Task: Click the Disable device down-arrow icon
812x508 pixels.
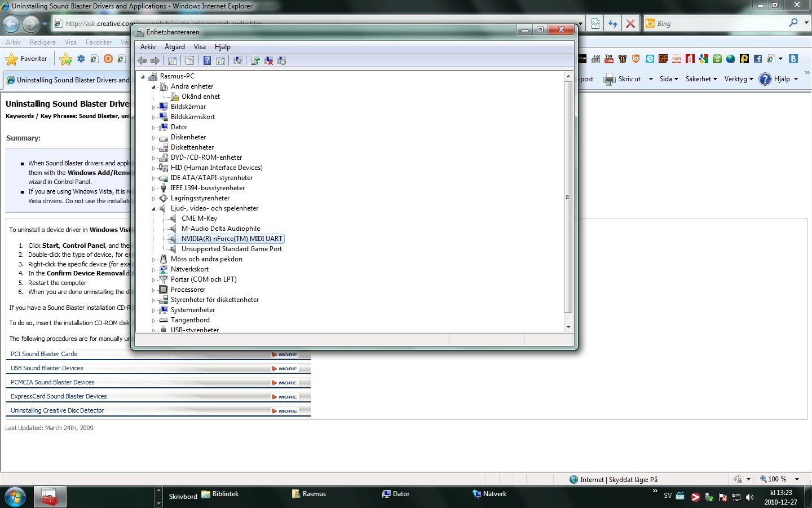Action: 281,60
